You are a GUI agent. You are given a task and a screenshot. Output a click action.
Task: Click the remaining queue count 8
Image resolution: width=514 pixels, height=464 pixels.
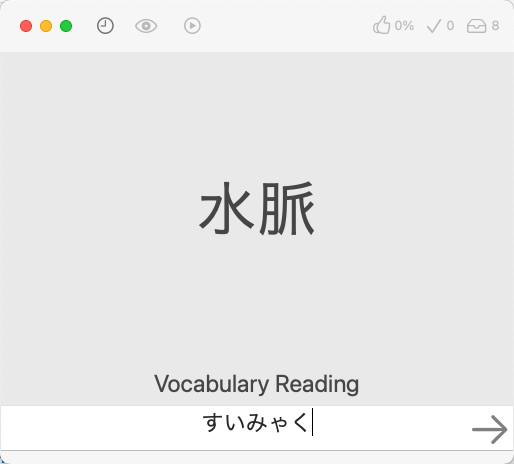(495, 26)
